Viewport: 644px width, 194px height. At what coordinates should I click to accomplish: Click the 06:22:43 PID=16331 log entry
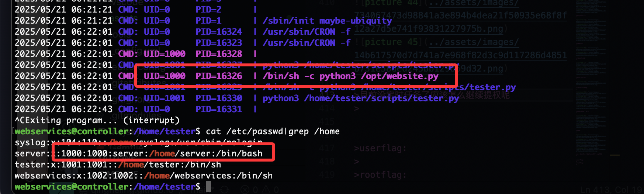[135, 109]
